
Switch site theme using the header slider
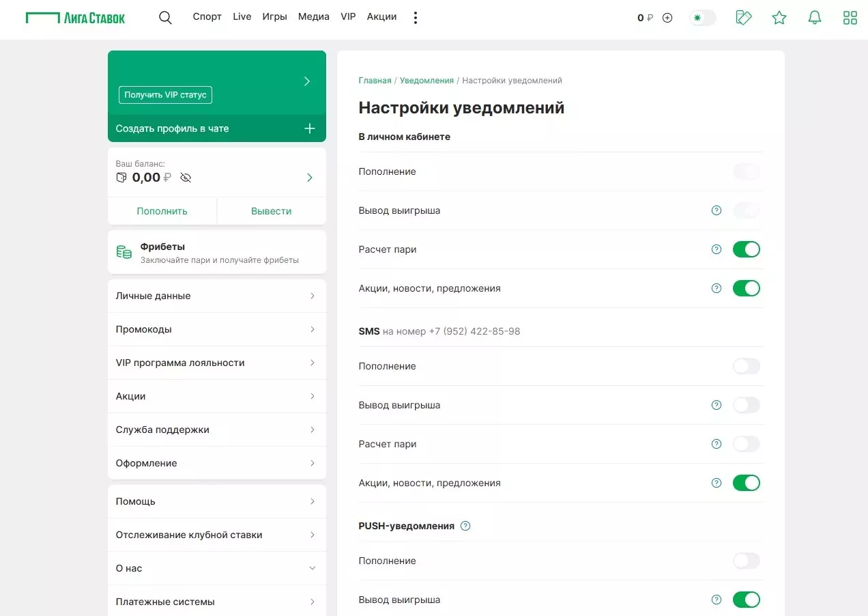point(703,18)
